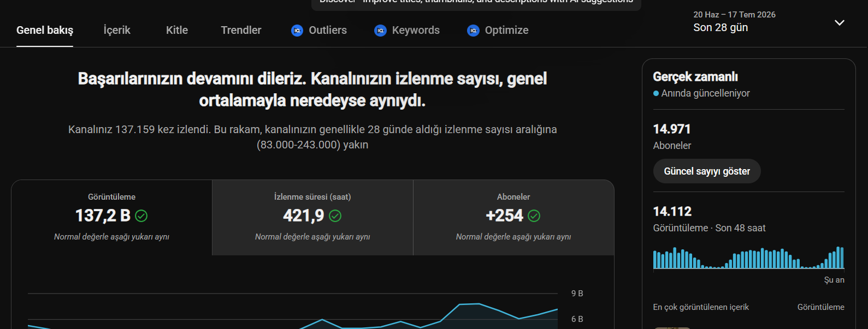This screenshot has height=329, width=868.
Task: Switch to the İçerik tab
Action: coord(117,31)
